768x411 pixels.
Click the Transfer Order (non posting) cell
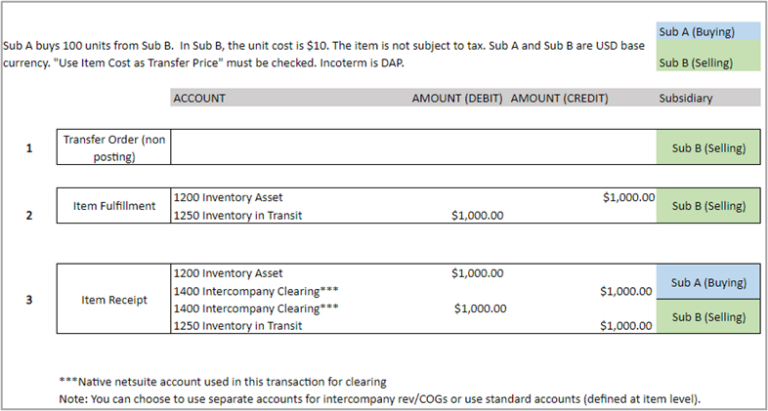(x=114, y=147)
